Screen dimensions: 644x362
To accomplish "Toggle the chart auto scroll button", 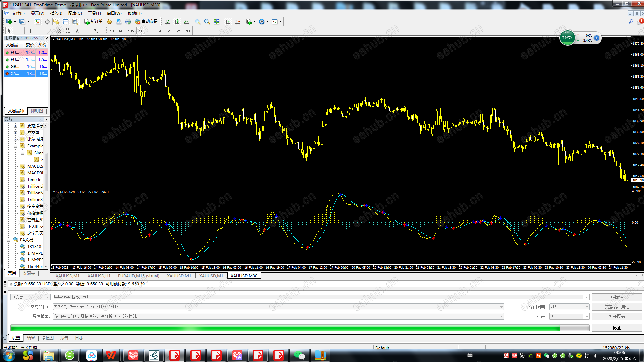I will [228, 22].
